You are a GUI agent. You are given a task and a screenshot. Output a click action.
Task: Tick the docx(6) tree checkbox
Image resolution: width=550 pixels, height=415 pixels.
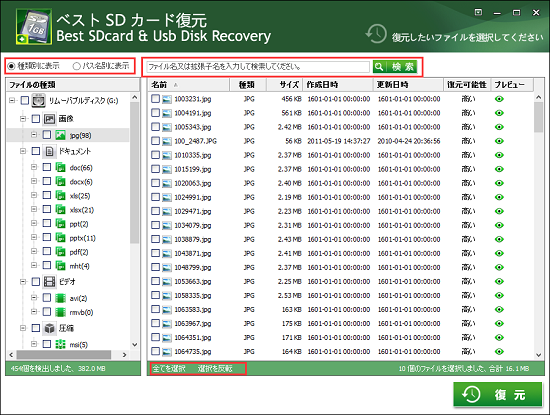(47, 181)
